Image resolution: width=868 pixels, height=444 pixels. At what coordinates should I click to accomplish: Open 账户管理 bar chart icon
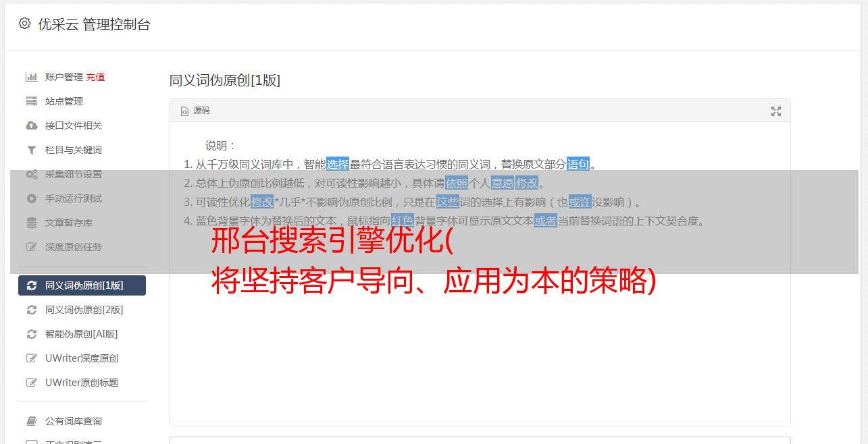[x=32, y=77]
